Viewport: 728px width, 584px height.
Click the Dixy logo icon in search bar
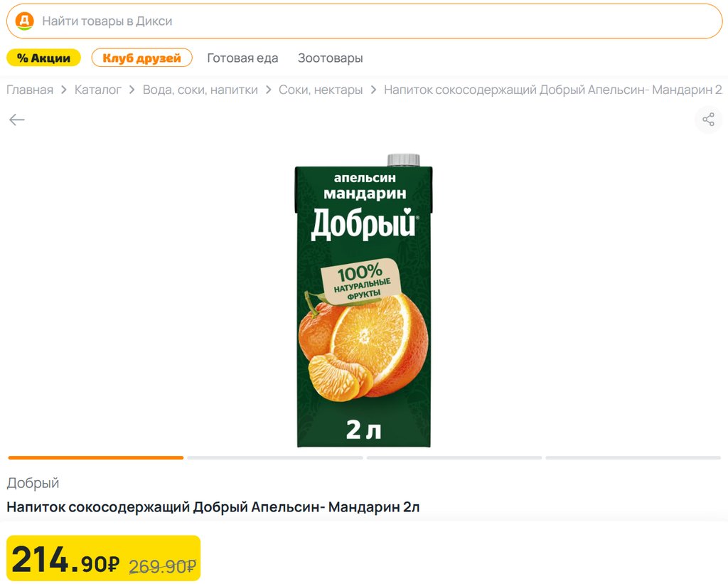pyautogui.click(x=25, y=21)
